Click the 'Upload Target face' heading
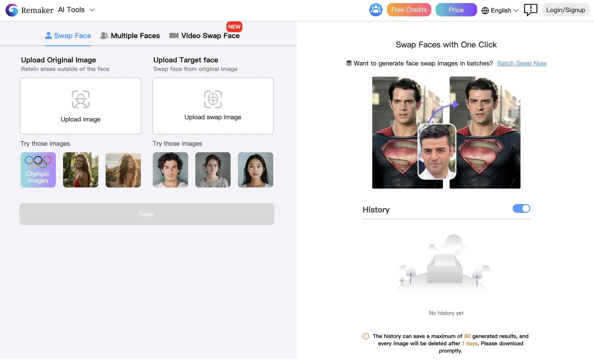Viewport: 594px width, 364px height. [186, 60]
